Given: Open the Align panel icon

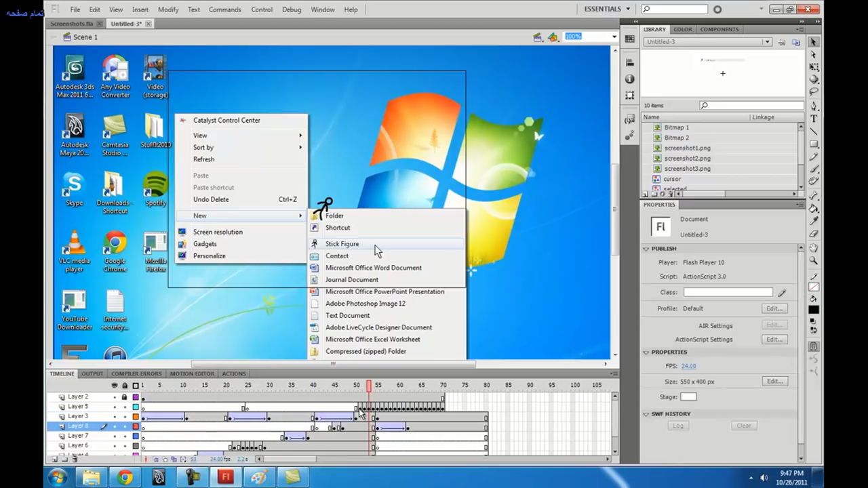Looking at the screenshot, I should [x=630, y=63].
